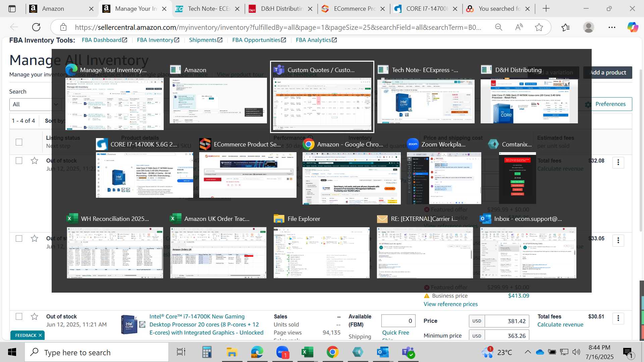Tick the select-all listings checkbox
The image size is (644, 362).
[x=19, y=142]
